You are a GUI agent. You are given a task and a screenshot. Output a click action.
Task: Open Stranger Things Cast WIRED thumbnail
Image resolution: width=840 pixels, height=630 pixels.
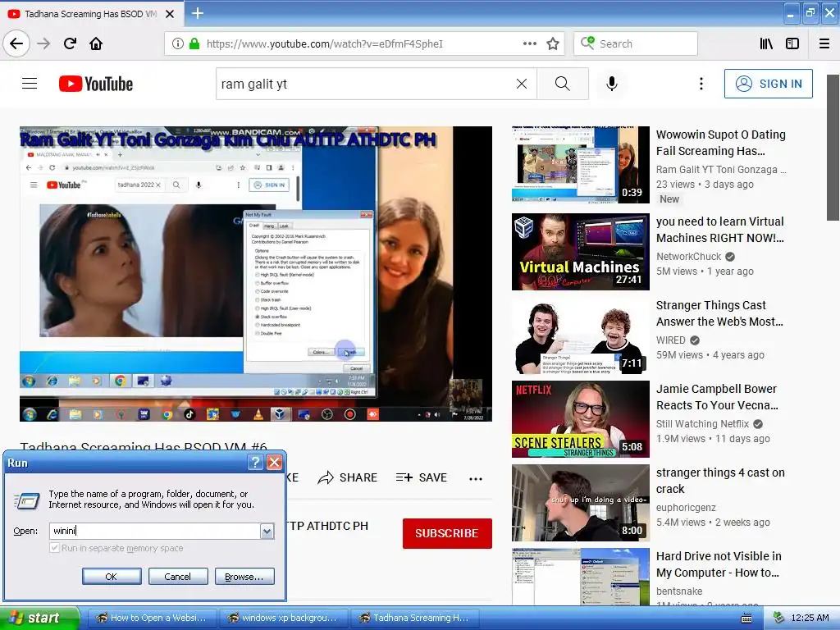click(x=580, y=336)
